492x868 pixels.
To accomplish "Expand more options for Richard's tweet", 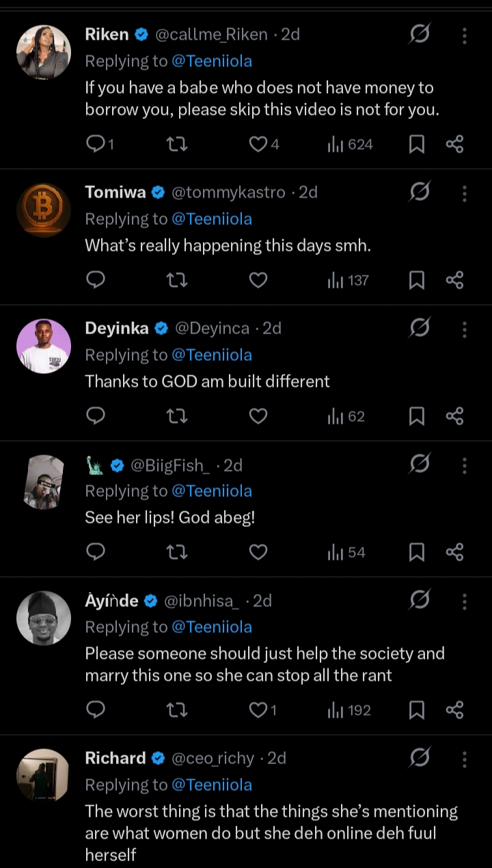I will tap(464, 759).
